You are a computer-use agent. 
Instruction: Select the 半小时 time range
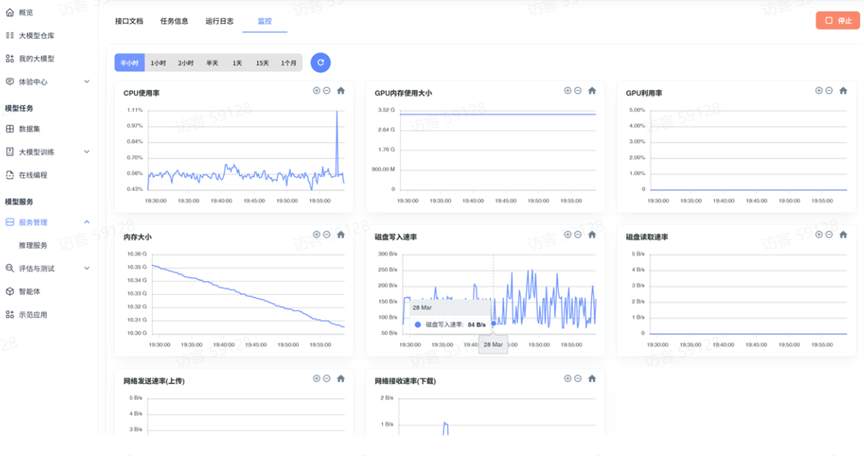(x=129, y=63)
